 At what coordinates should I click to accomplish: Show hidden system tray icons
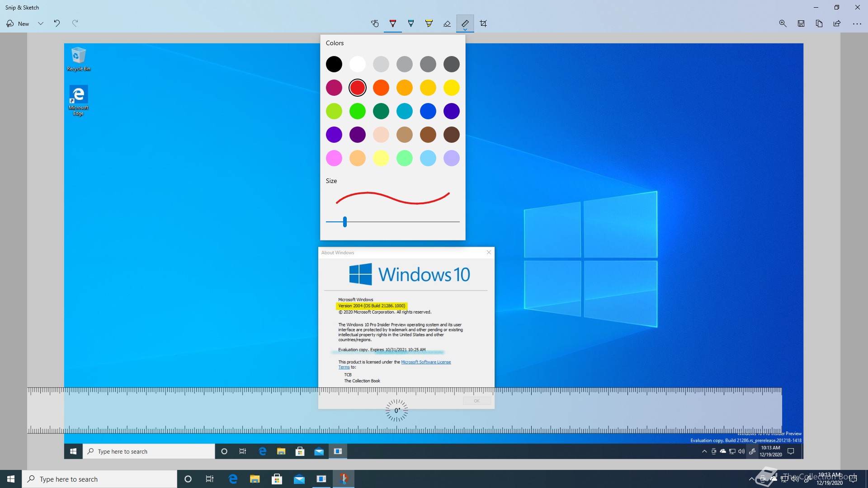click(x=751, y=479)
